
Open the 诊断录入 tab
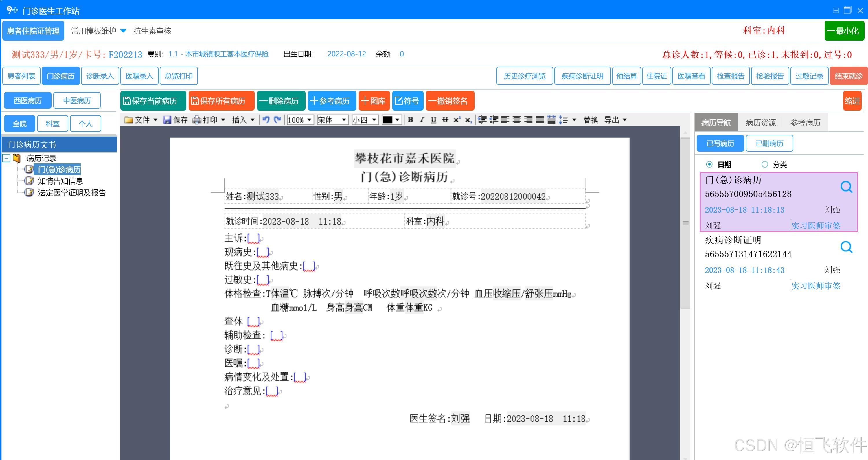click(x=100, y=76)
